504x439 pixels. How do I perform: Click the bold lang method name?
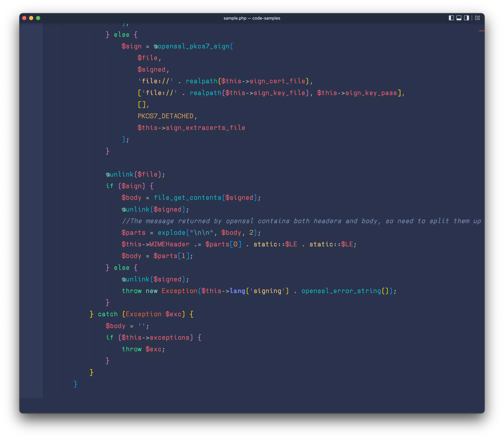coord(237,291)
